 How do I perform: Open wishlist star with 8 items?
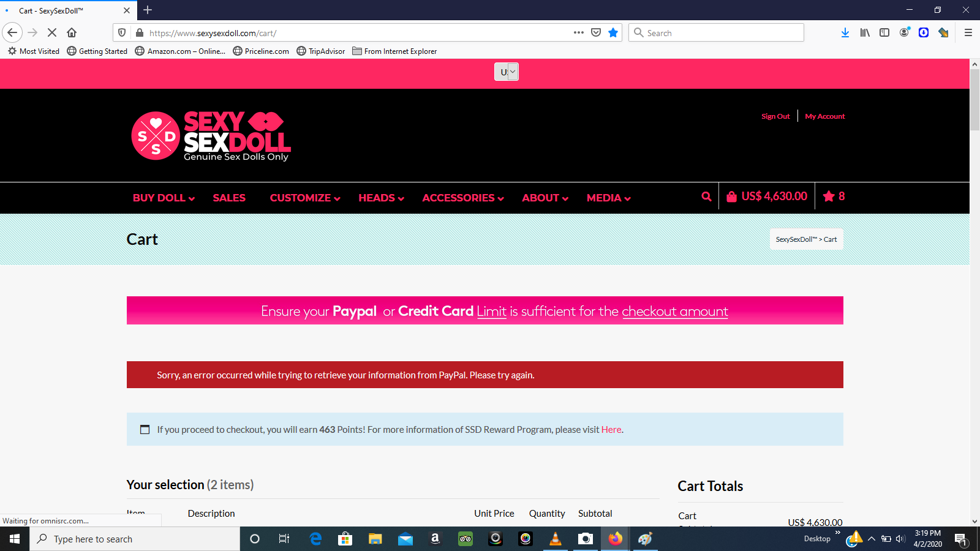(x=834, y=197)
